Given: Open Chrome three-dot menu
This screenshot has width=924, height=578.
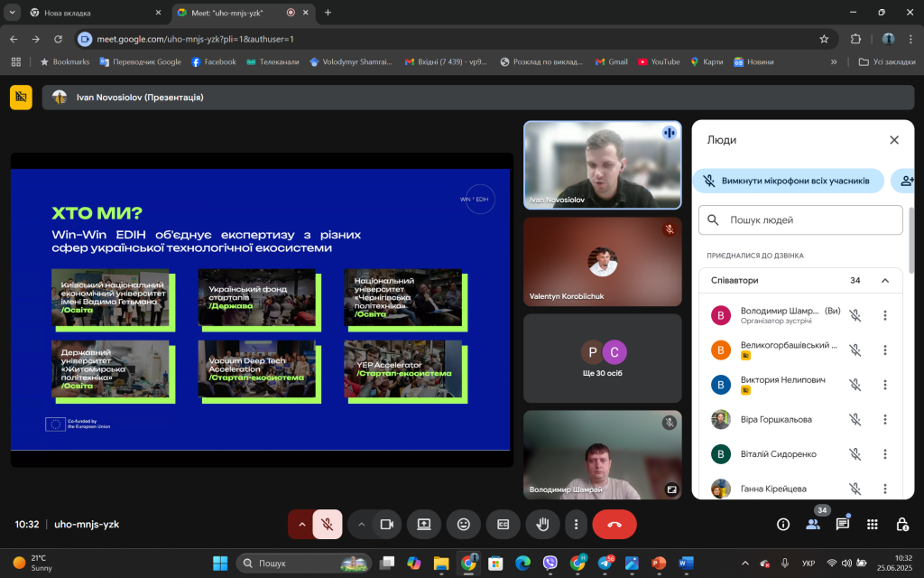Looking at the screenshot, I should [911, 39].
